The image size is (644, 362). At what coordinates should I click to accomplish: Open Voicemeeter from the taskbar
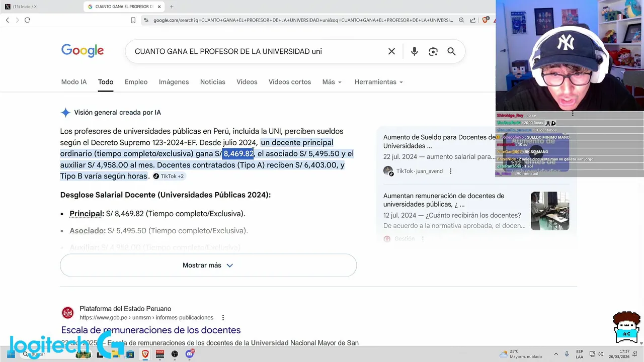tap(160, 354)
